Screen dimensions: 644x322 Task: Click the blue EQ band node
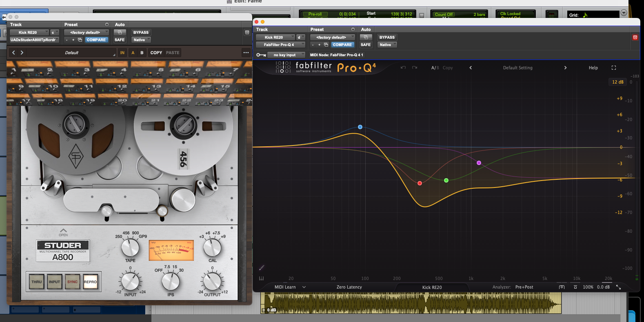coord(360,127)
